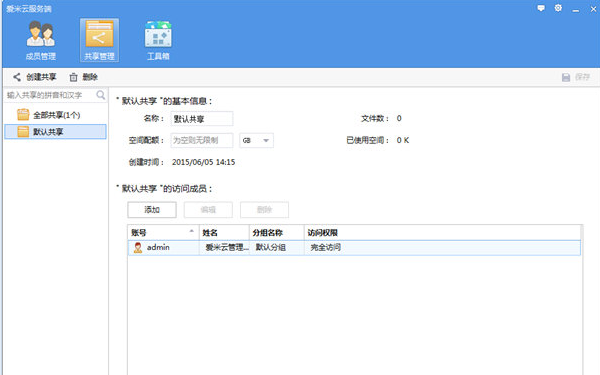Click the 分组名称 column header

277,233
